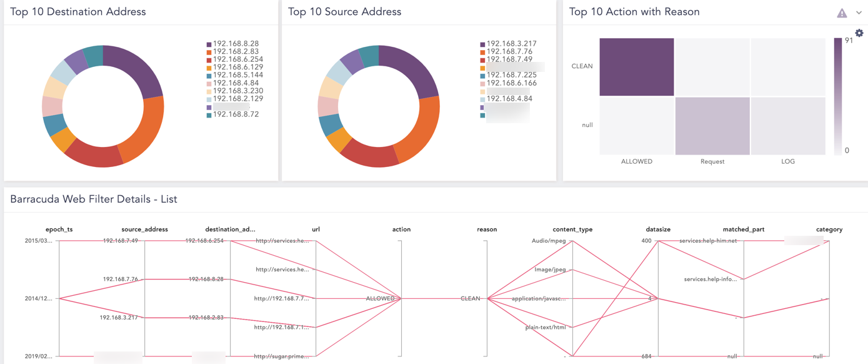
Task: Click the Audio/mpeg content_type value
Action: pos(548,240)
